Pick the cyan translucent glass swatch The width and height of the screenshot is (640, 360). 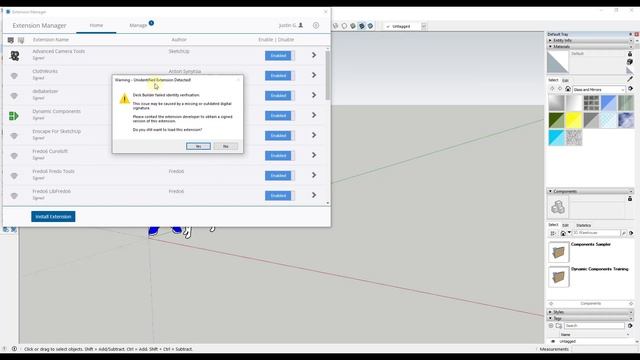click(x=556, y=138)
